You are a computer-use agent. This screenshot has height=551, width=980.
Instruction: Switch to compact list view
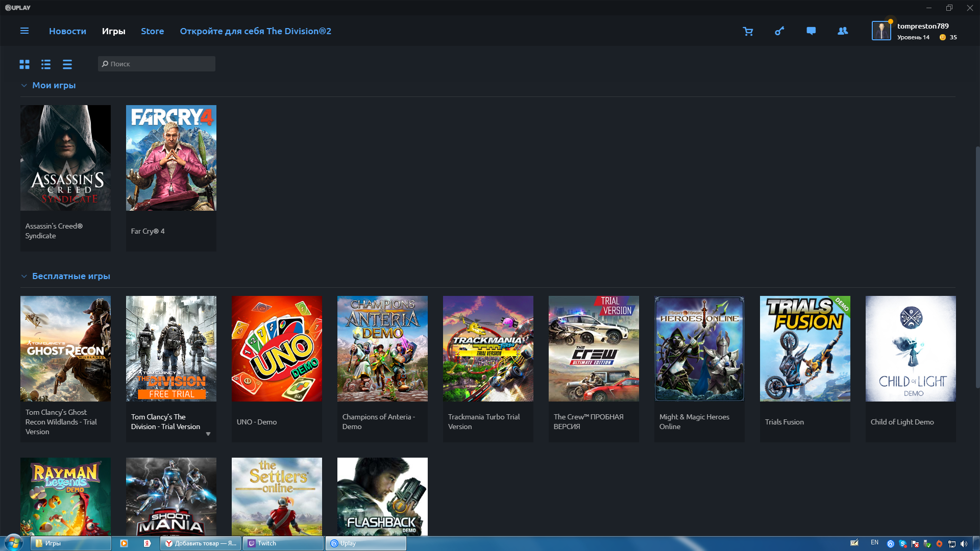pos(67,64)
